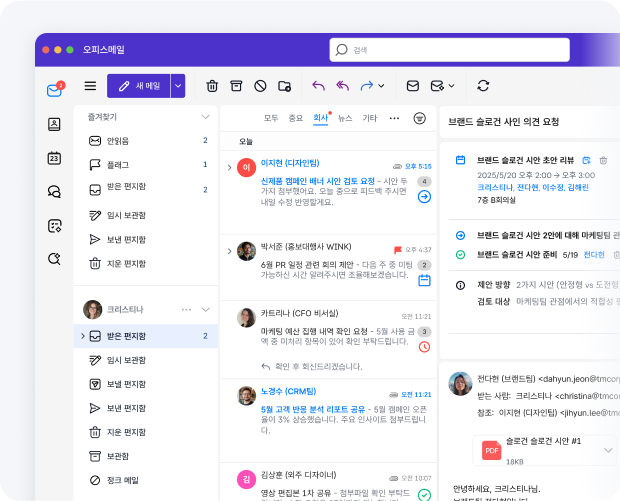The width and height of the screenshot is (620, 501).
Task: Forward the message
Action: coord(367,86)
